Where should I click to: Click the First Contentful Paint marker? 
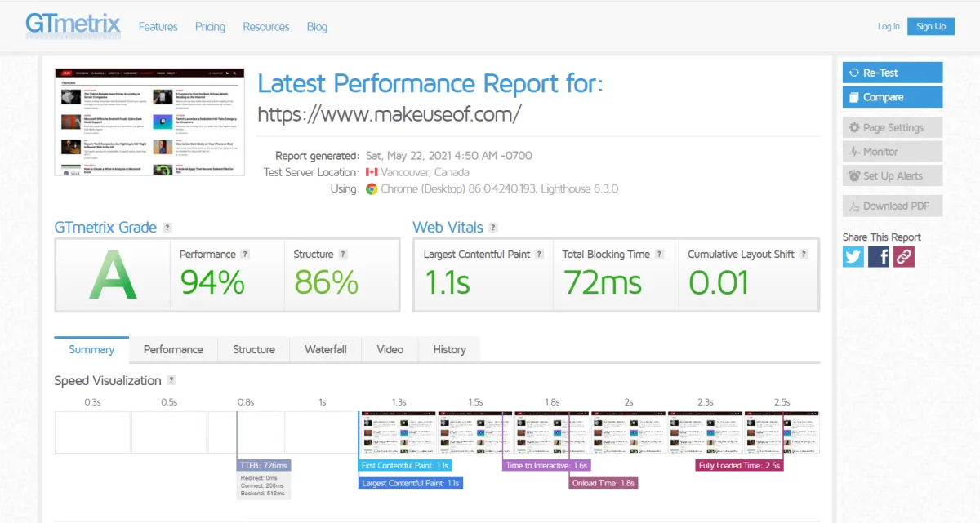pyautogui.click(x=405, y=465)
